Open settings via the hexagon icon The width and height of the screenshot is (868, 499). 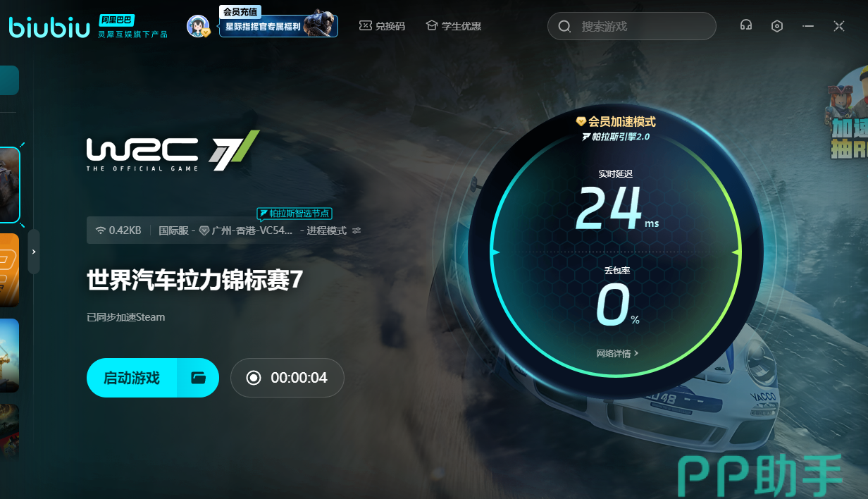(x=777, y=26)
